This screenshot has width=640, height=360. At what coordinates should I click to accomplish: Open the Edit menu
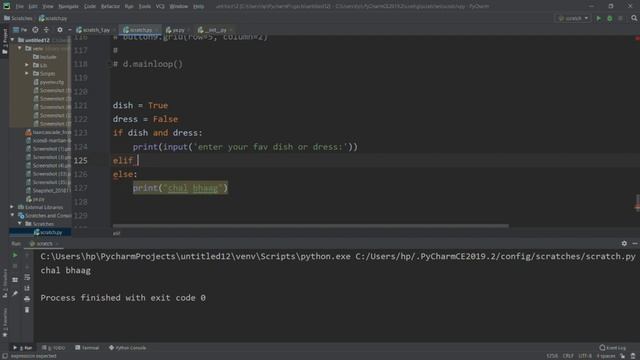[x=33, y=7]
